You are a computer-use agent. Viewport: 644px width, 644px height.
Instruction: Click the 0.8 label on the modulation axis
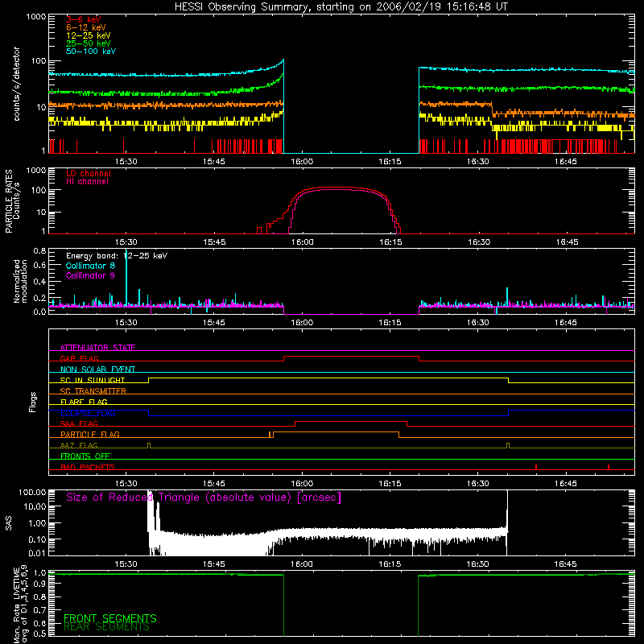click(x=39, y=250)
